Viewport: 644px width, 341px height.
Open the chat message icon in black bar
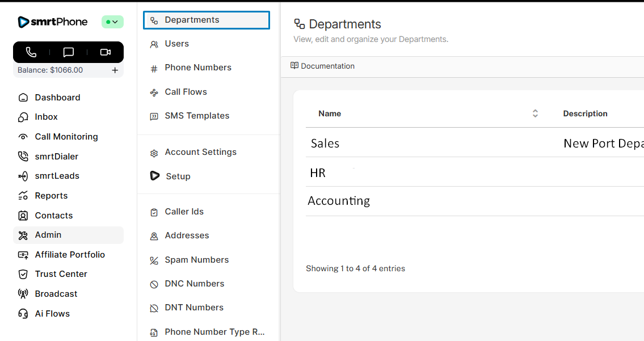click(x=69, y=52)
